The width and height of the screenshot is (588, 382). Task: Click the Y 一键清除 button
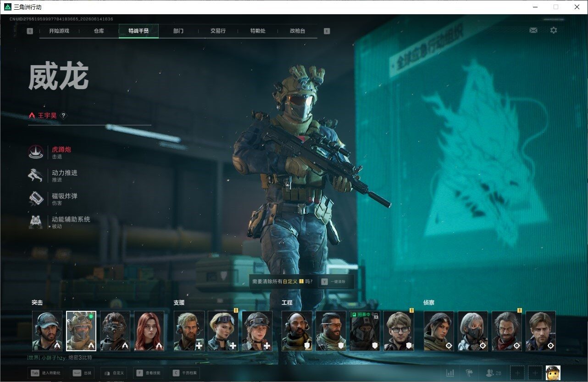click(x=334, y=281)
